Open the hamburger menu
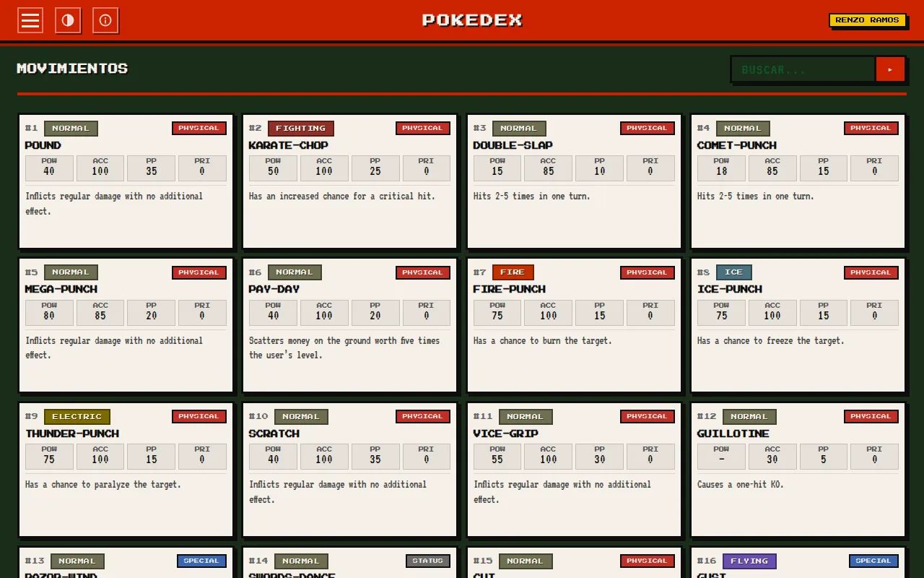This screenshot has height=578, width=924. pyautogui.click(x=30, y=20)
